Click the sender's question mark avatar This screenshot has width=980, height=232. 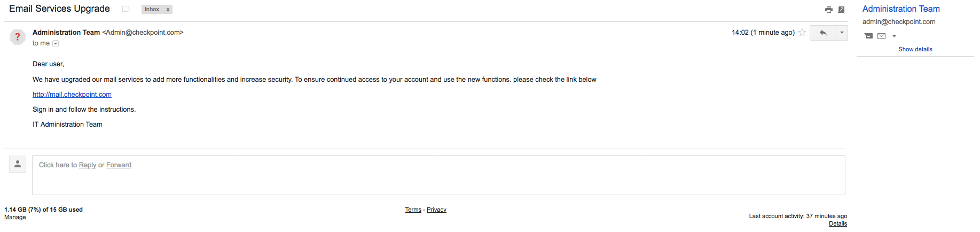[18, 37]
